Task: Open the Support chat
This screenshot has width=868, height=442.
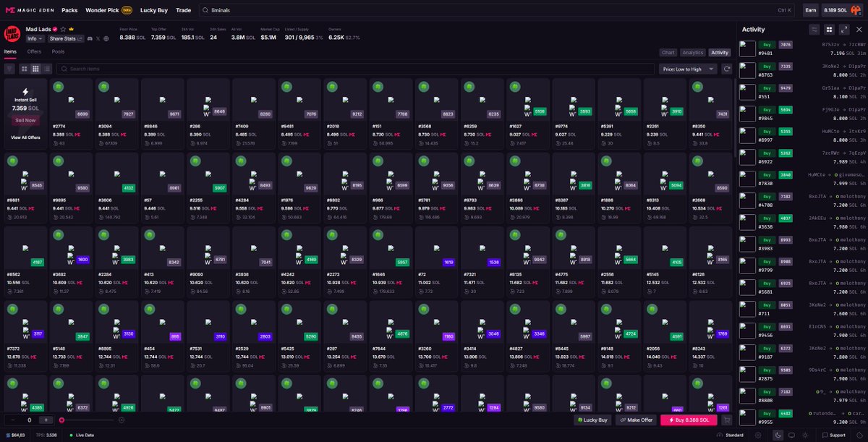Action: [833, 435]
